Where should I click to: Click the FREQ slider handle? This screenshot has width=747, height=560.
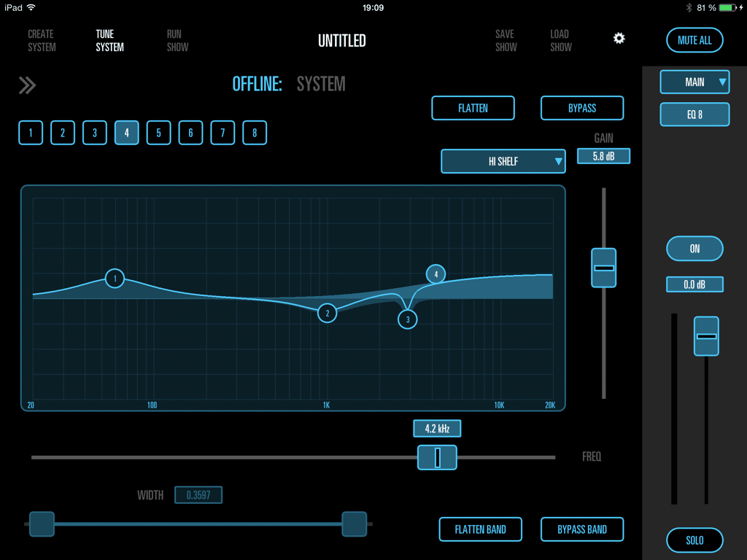click(437, 457)
